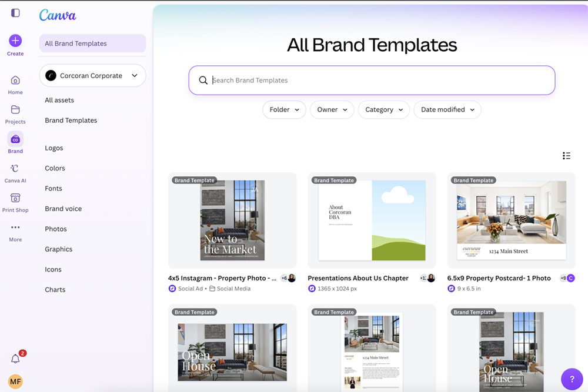Open MF account avatar

click(15, 381)
